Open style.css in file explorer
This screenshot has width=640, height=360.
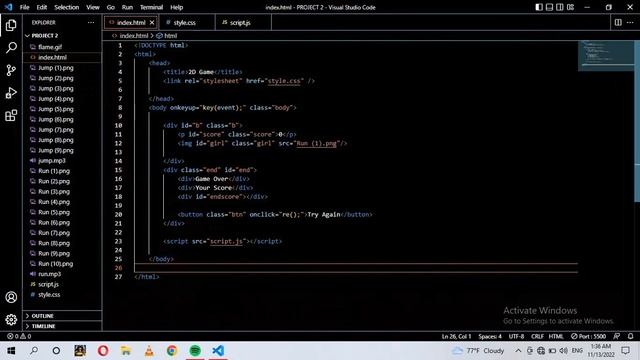[x=62, y=294]
